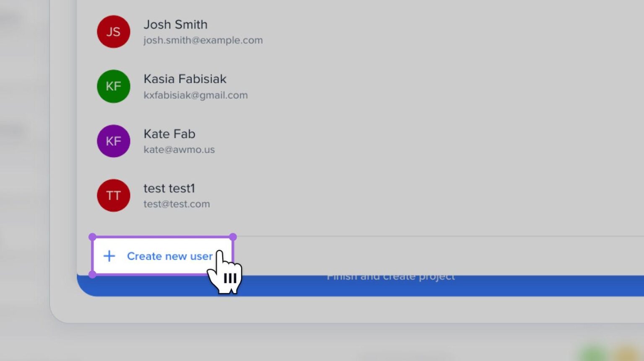Pick the Kate Fab user name
The image size is (644, 361).
pyautogui.click(x=169, y=134)
